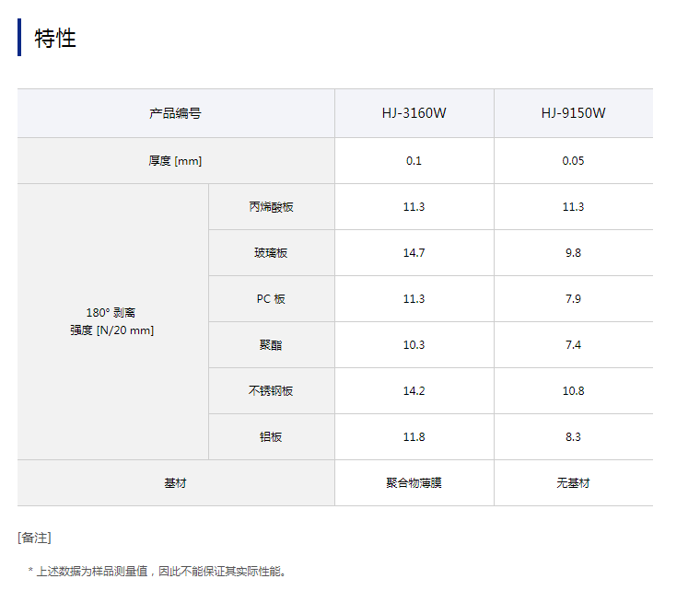Click the HJ-3160W column header
The height and width of the screenshot is (602, 700).
pyautogui.click(x=414, y=114)
